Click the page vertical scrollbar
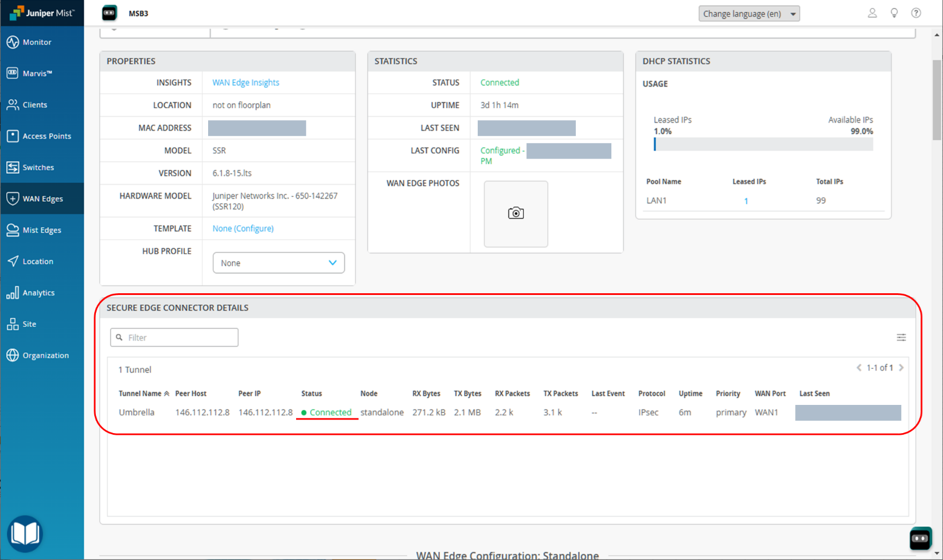The width and height of the screenshot is (943, 560). [937, 100]
